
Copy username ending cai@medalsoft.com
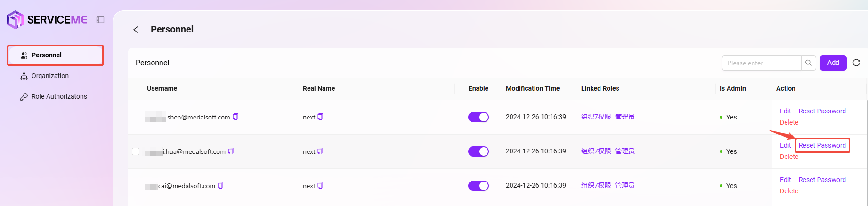coord(220,185)
